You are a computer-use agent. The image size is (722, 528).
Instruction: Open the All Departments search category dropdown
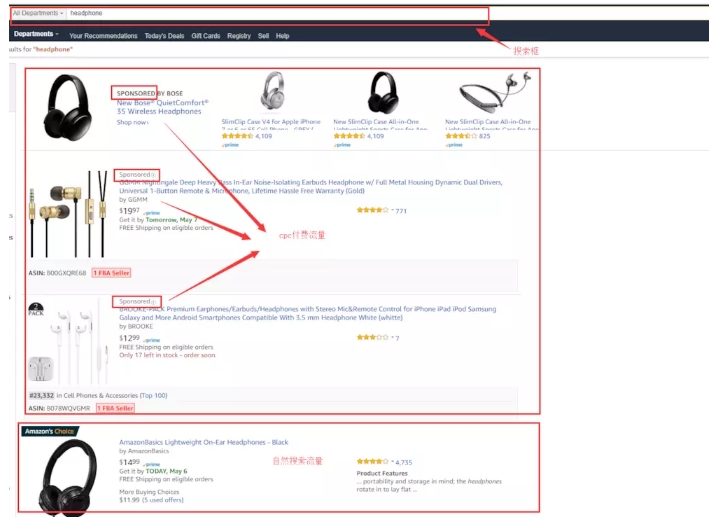pos(38,15)
